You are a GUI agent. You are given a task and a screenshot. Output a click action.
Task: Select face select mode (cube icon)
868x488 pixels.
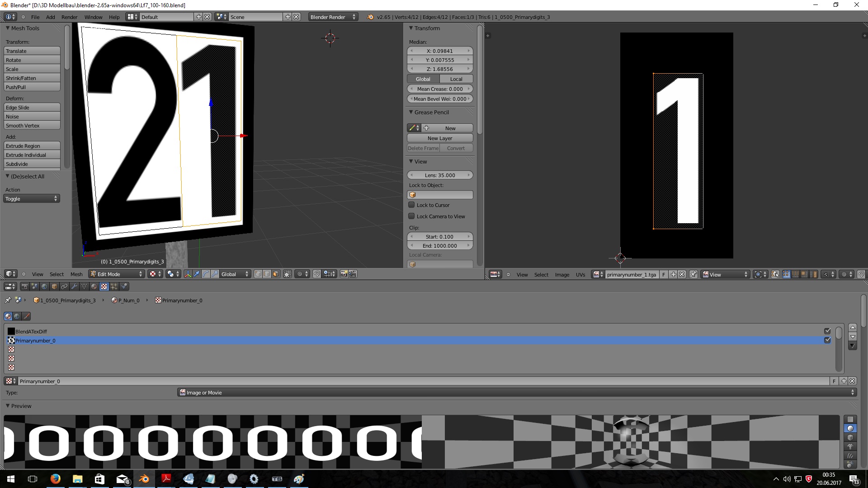pyautogui.click(x=276, y=274)
